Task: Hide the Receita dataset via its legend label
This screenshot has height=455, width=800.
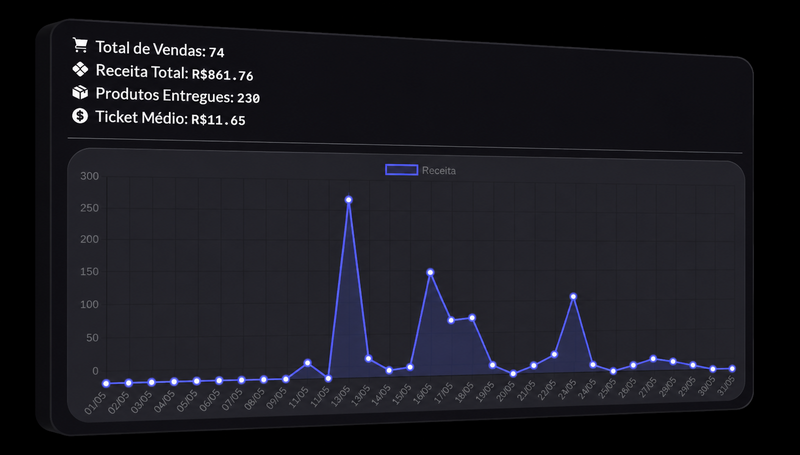Action: coord(439,171)
